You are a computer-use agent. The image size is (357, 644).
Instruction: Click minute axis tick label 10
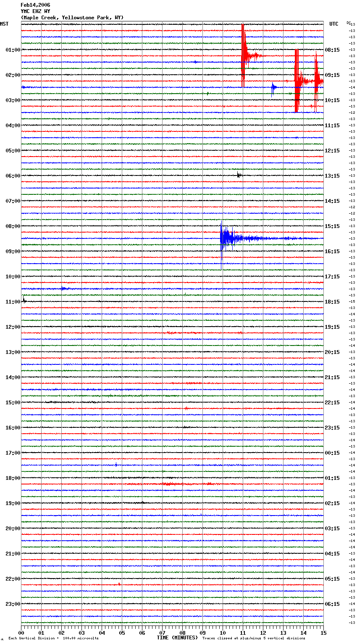pos(223,633)
